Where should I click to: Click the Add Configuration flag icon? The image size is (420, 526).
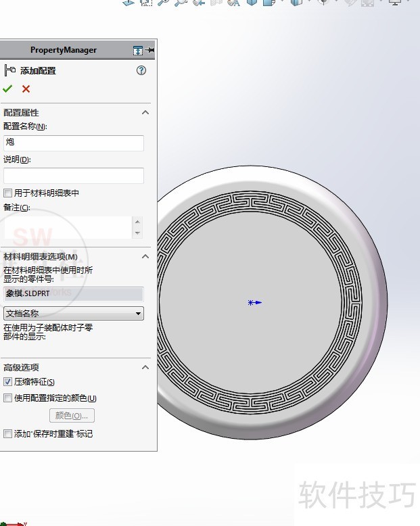point(9,70)
